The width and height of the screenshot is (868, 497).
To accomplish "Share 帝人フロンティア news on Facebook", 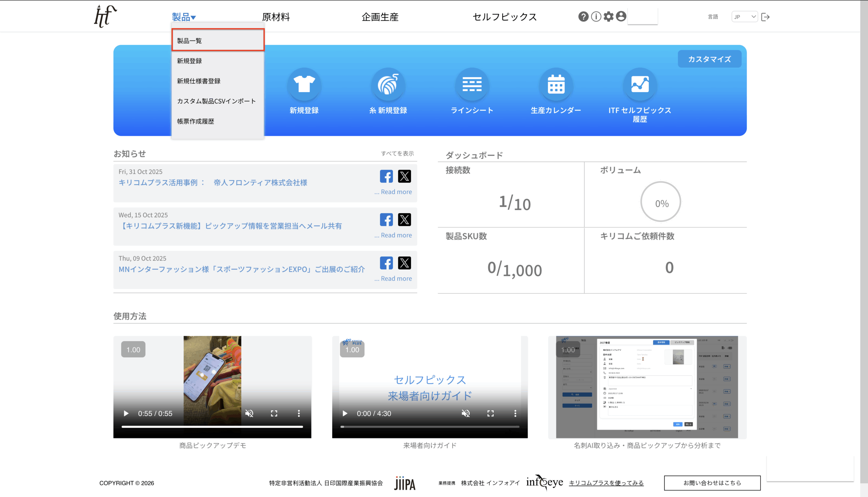I will 386,176.
